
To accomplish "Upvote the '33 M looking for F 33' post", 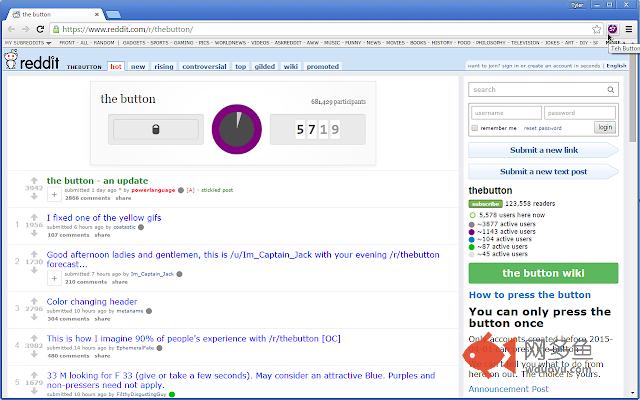I will pos(34,375).
